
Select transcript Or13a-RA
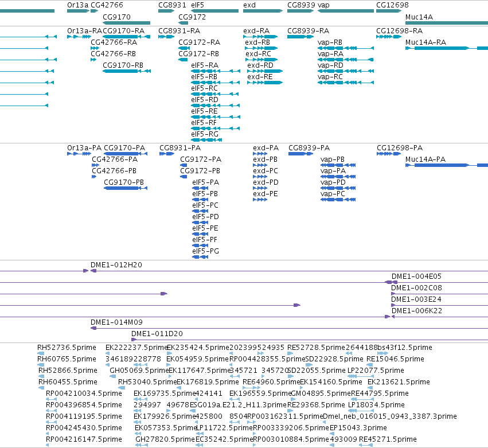[x=79, y=37]
